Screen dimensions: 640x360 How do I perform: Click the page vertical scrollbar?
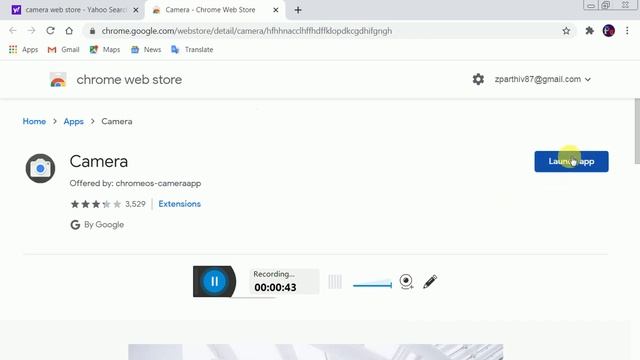point(637,131)
